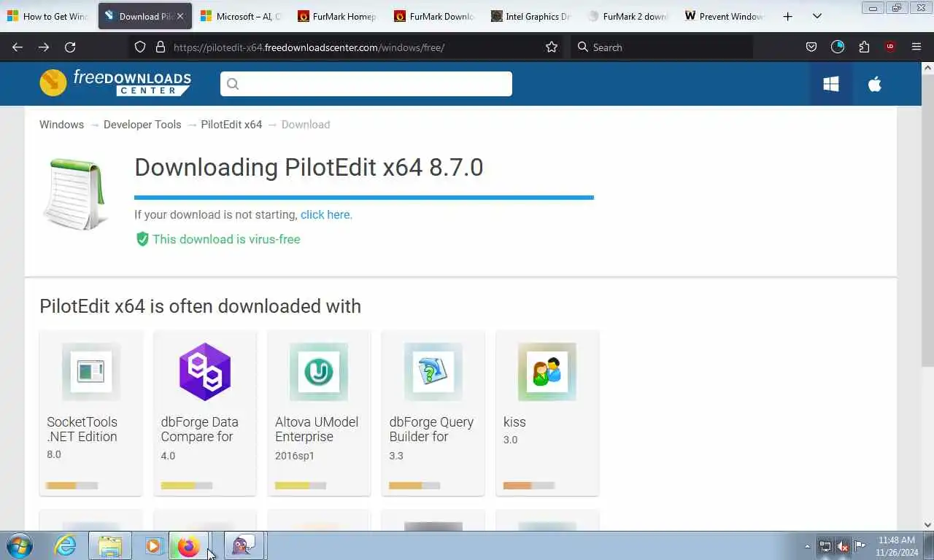The width and height of the screenshot is (934, 560).
Task: Launch Internet Explorer from the taskbar
Action: [x=65, y=545]
